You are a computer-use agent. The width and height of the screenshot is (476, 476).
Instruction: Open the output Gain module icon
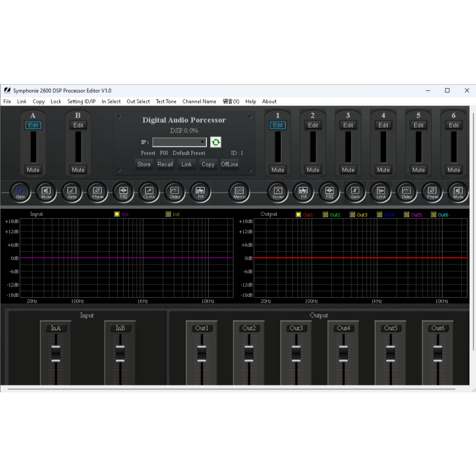point(355,192)
